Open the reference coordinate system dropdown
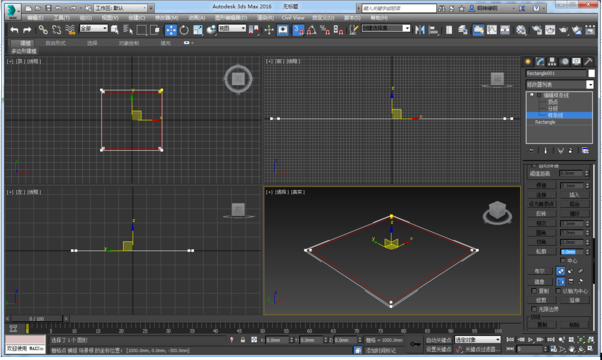 point(232,28)
